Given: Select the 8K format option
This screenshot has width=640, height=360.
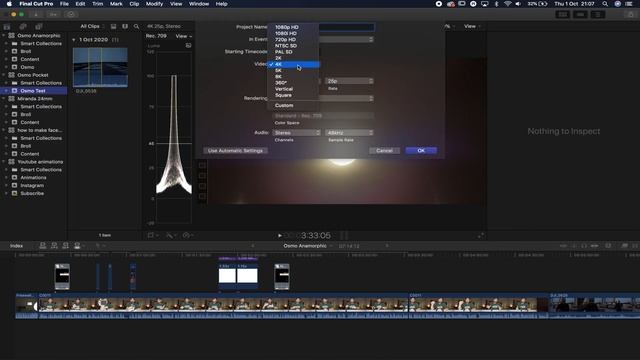Looking at the screenshot, I should (293, 77).
